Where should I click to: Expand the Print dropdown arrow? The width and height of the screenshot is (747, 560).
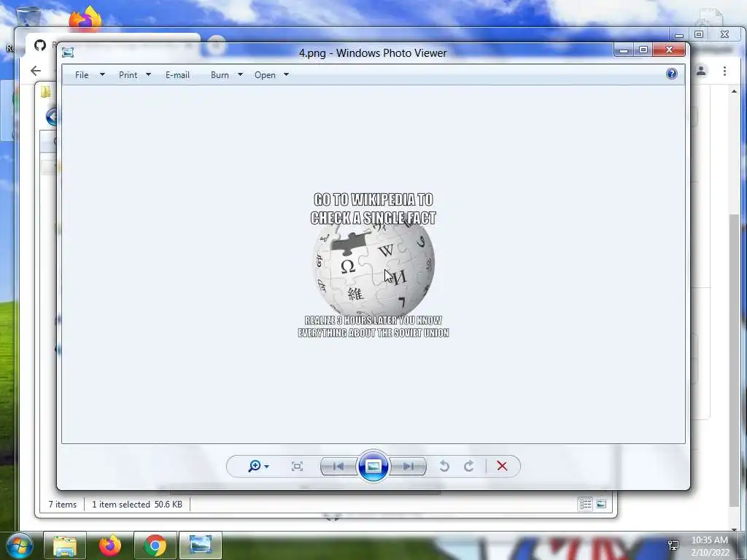(148, 74)
